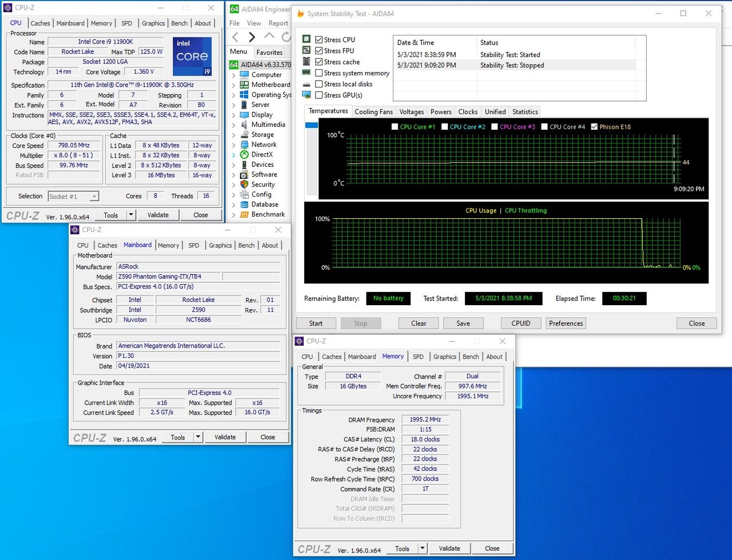Click the DRAM Frequency value in CPU-Z Memory

(x=425, y=420)
